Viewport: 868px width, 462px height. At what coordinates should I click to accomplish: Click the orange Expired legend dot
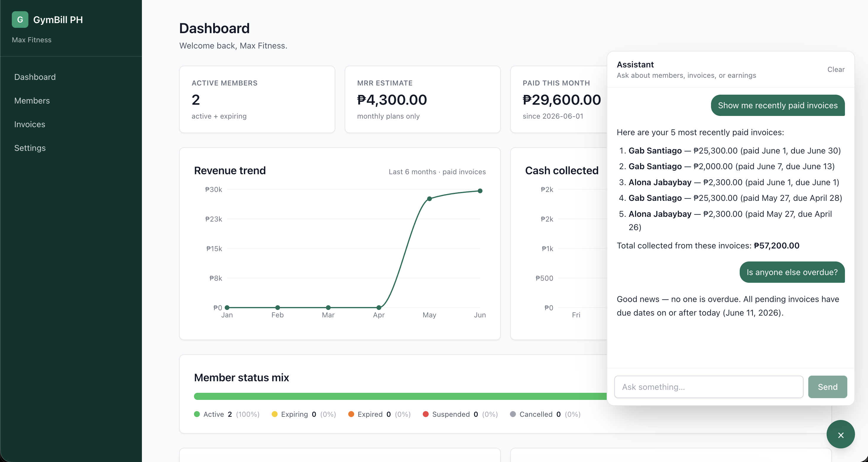point(351,414)
